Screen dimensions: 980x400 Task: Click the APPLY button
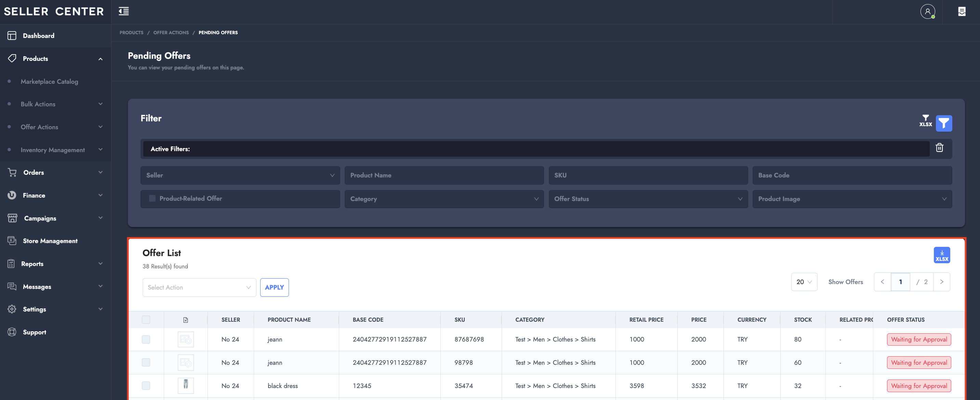click(274, 288)
